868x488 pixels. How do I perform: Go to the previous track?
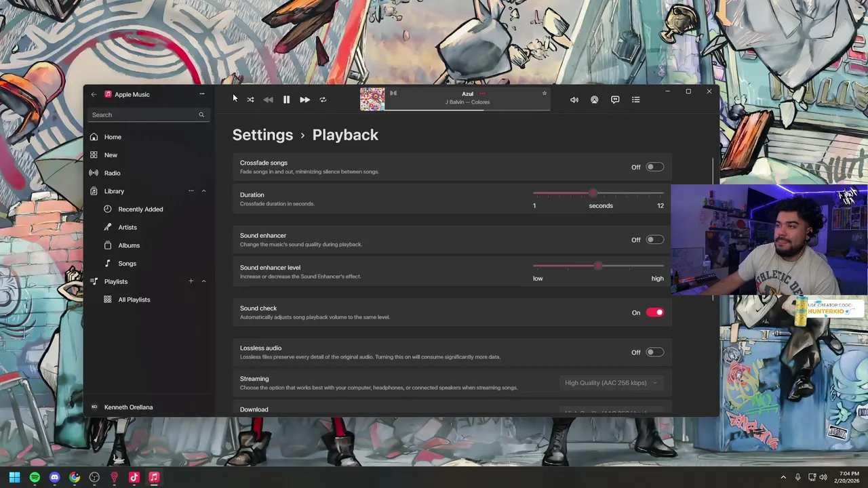pos(269,100)
